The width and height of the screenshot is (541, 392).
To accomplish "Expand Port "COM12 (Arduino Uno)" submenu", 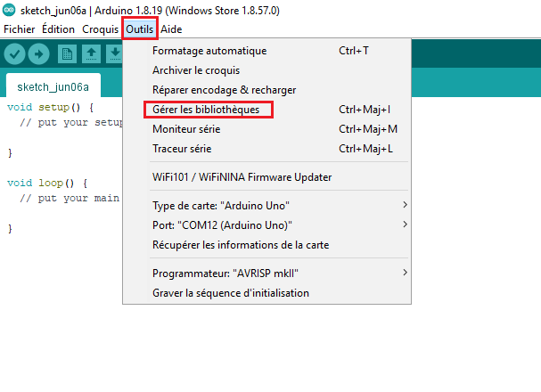I will (266, 225).
